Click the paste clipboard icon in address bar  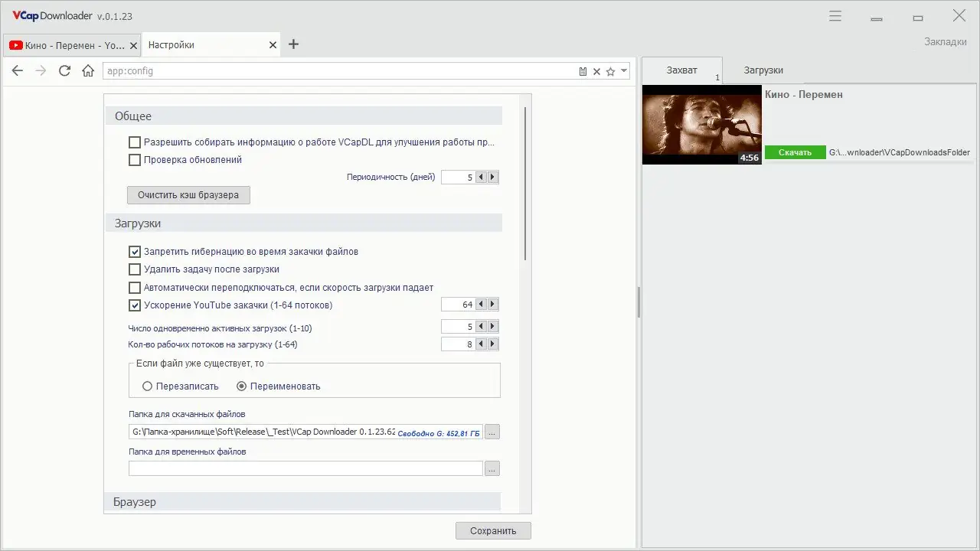(x=583, y=71)
